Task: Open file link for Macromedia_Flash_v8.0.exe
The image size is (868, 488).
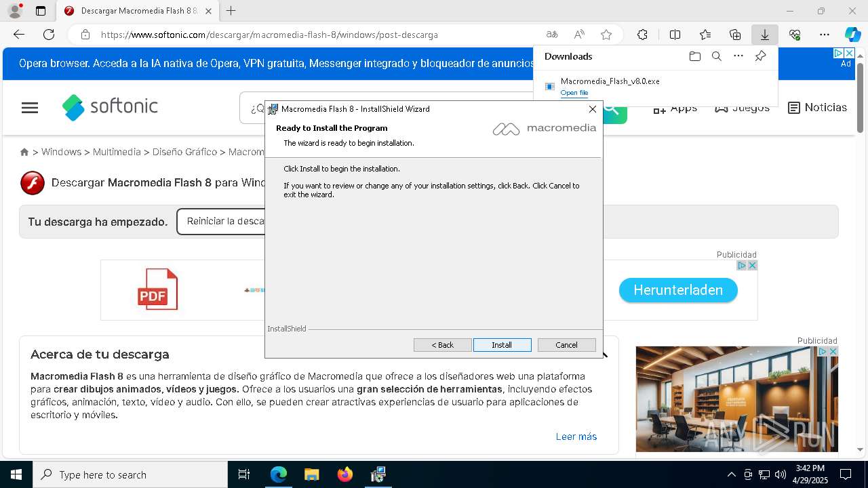Action: pos(574,93)
